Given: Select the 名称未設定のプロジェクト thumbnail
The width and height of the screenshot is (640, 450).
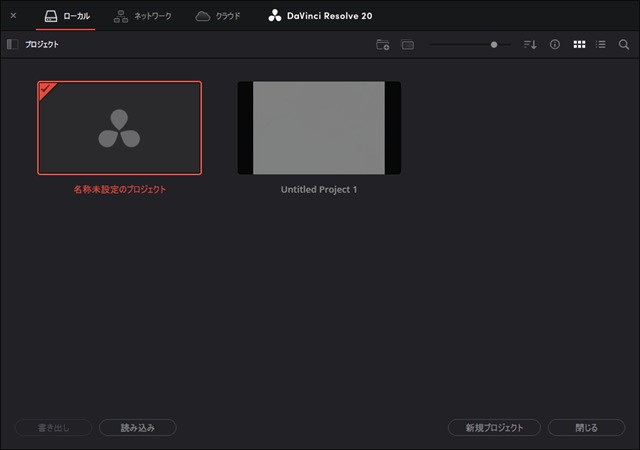Looking at the screenshot, I should (119, 128).
